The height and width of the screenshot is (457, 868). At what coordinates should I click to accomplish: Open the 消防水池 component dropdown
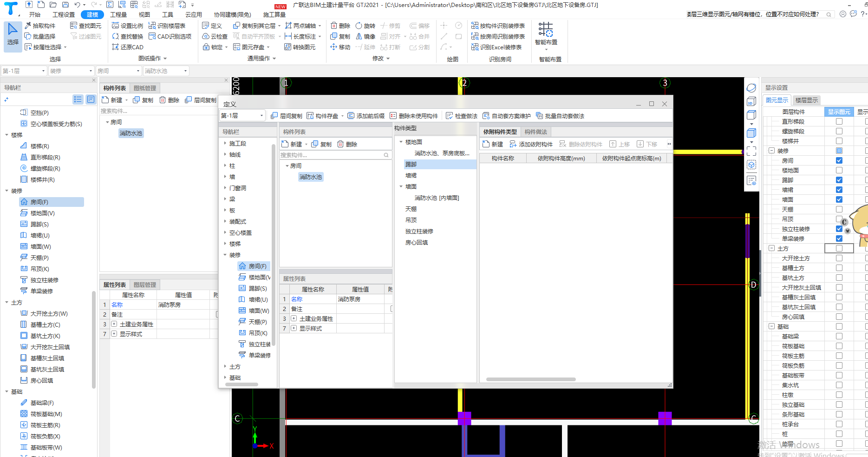pos(165,71)
